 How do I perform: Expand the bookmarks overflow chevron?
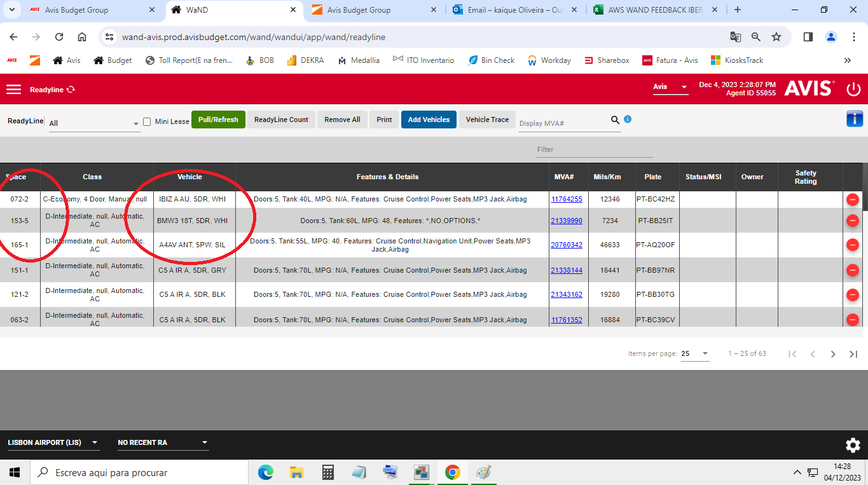[847, 60]
